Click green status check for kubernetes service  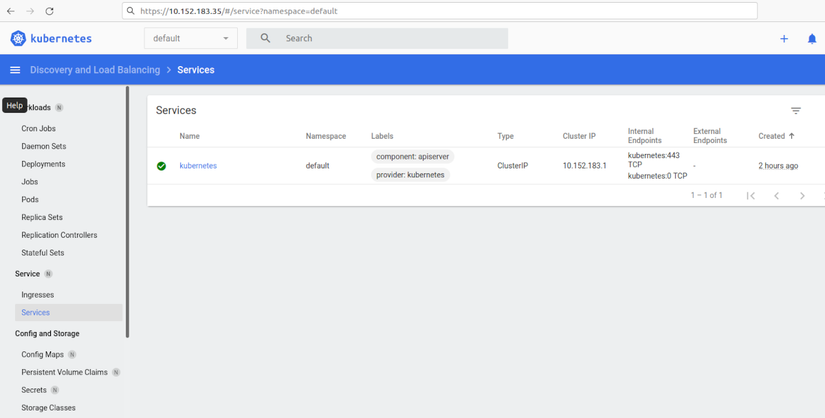tap(162, 166)
